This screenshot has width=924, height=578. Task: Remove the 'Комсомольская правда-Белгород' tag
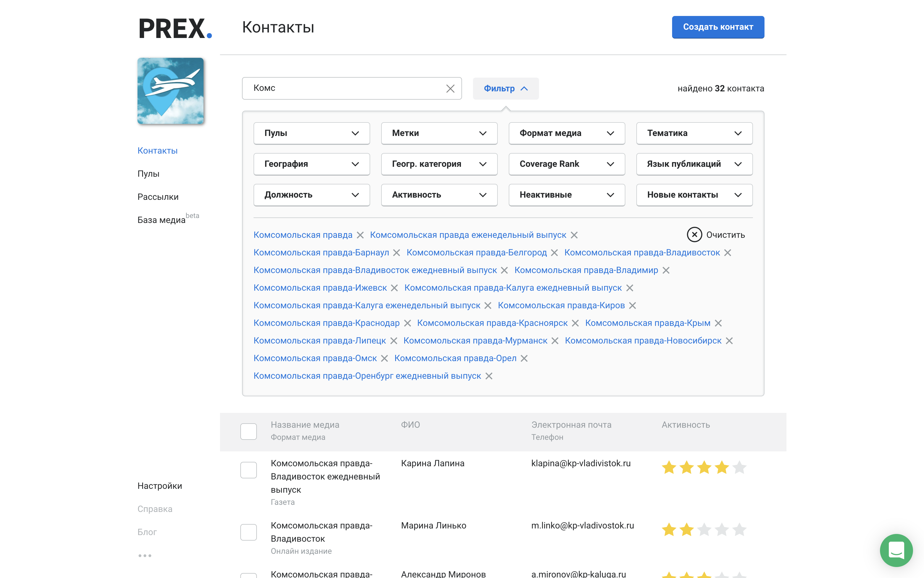pyautogui.click(x=554, y=253)
